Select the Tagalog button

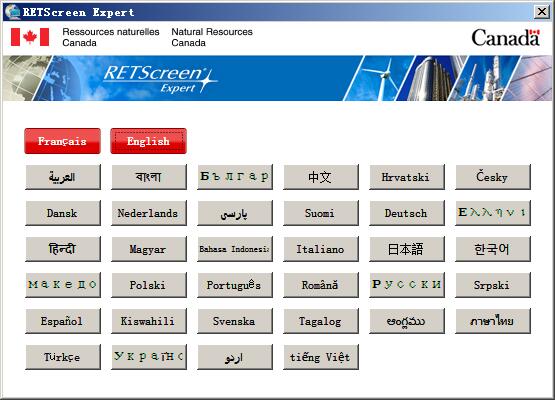[321, 321]
